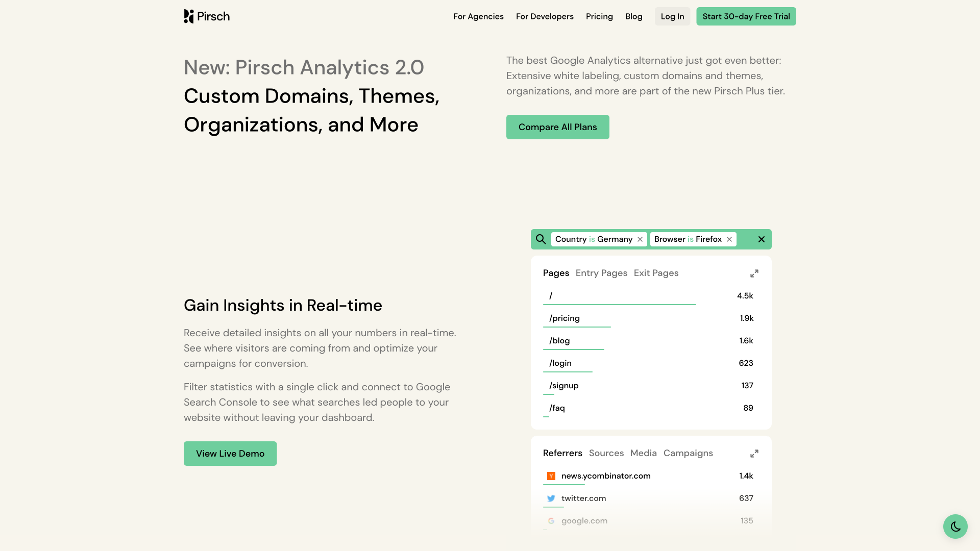Select the /blog page row
980x551 pixels.
pos(651,341)
